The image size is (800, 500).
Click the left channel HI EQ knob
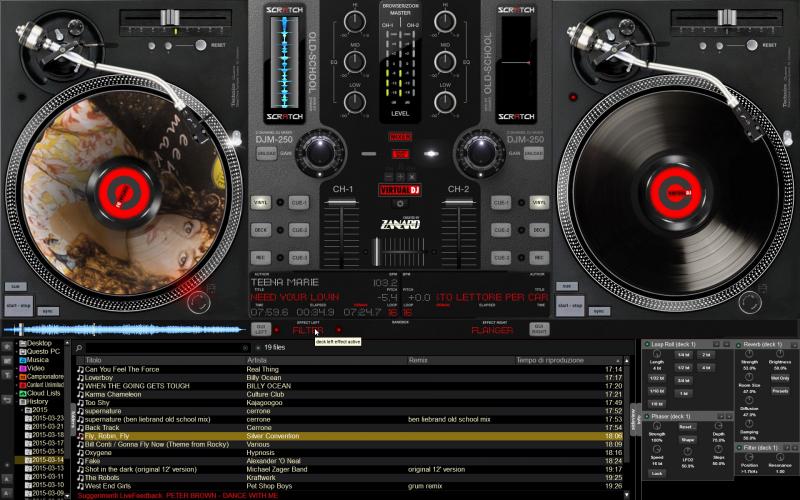tap(355, 21)
